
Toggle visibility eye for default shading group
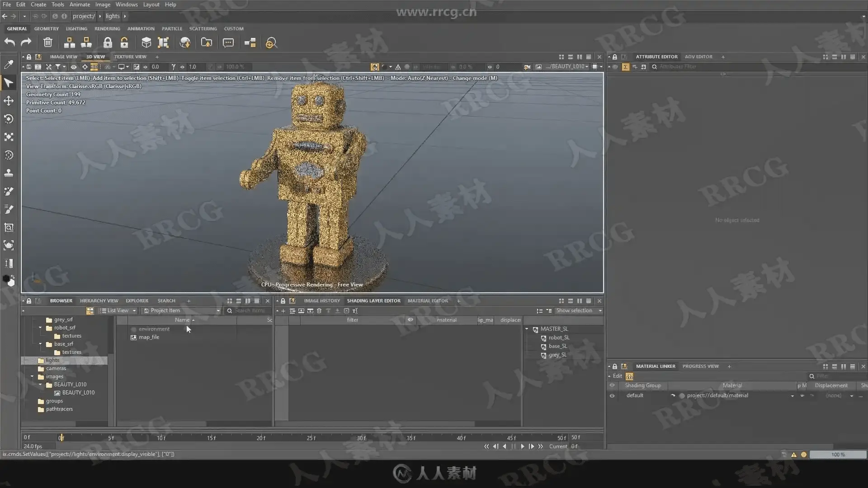point(612,395)
